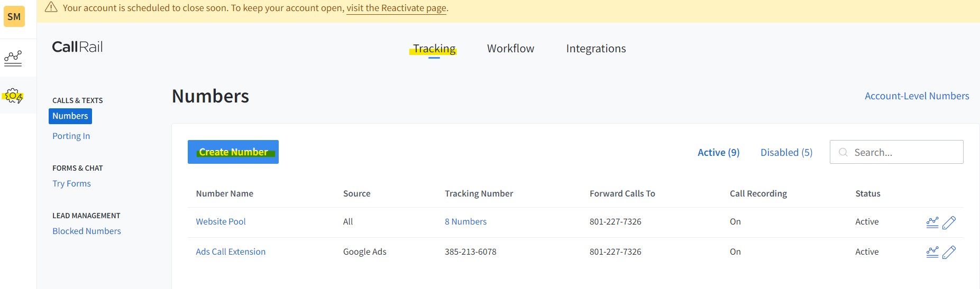980x289 pixels.
Task: View reports icon for Website Pool
Action: pos(932,222)
